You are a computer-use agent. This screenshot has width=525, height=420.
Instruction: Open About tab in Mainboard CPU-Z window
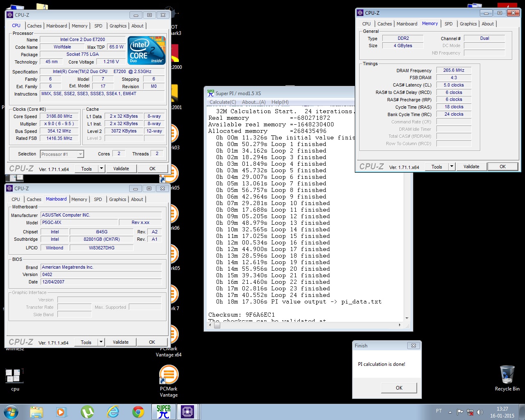coord(137,199)
